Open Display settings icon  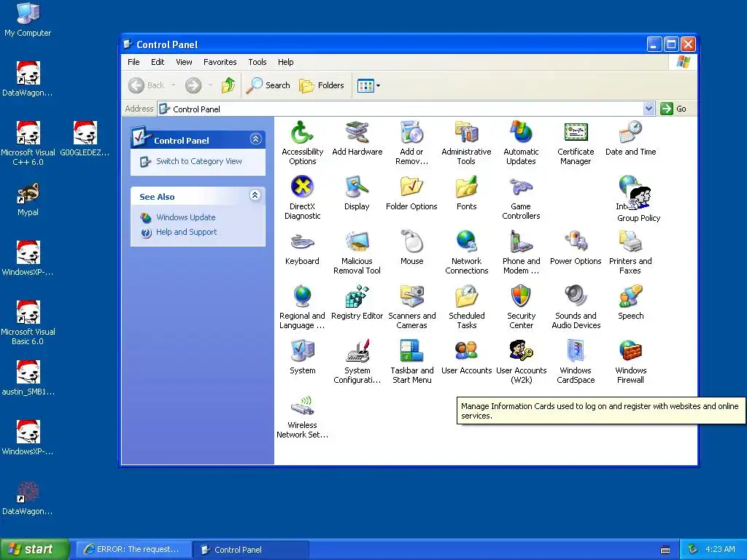click(357, 187)
